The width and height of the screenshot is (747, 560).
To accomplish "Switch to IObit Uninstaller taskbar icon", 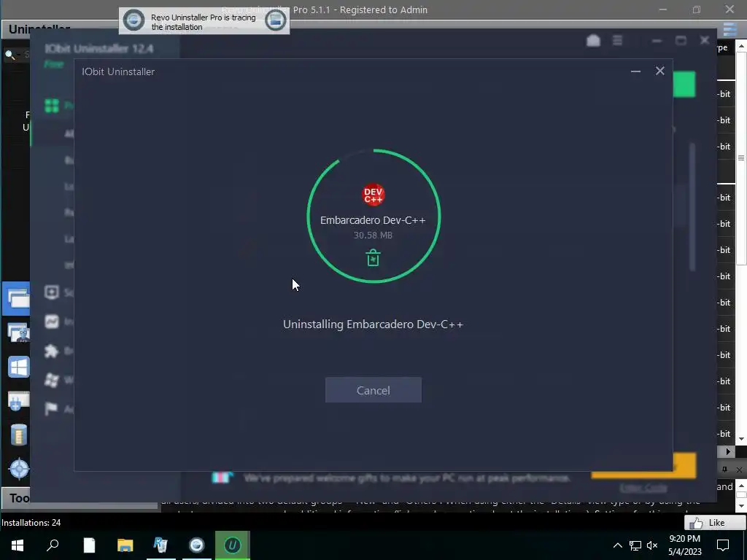I will point(233,545).
